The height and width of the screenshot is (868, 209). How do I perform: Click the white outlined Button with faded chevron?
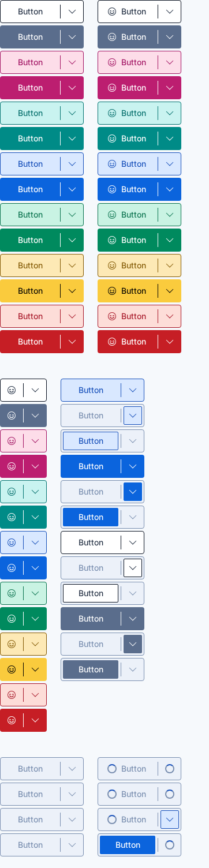click(x=91, y=593)
